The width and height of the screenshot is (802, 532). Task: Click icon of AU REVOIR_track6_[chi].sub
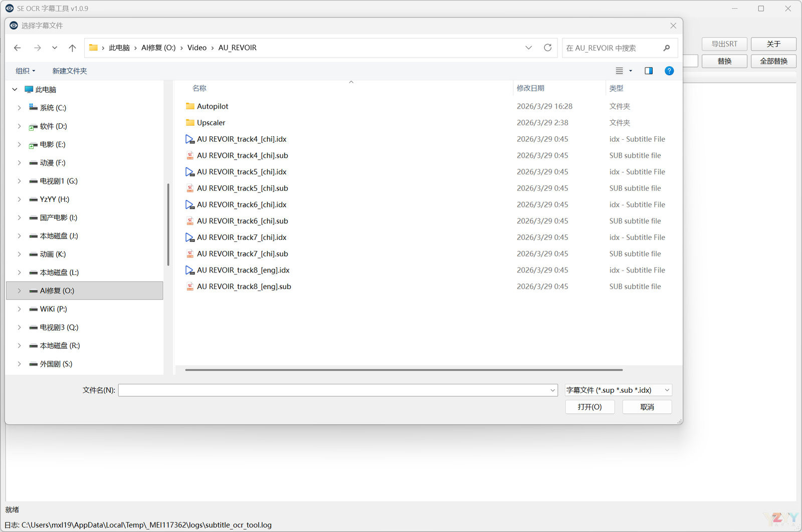190,221
